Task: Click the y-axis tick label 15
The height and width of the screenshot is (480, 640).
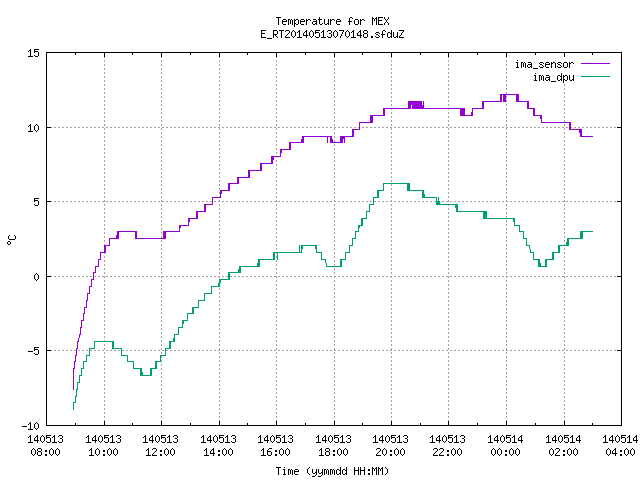Action: click(33, 53)
